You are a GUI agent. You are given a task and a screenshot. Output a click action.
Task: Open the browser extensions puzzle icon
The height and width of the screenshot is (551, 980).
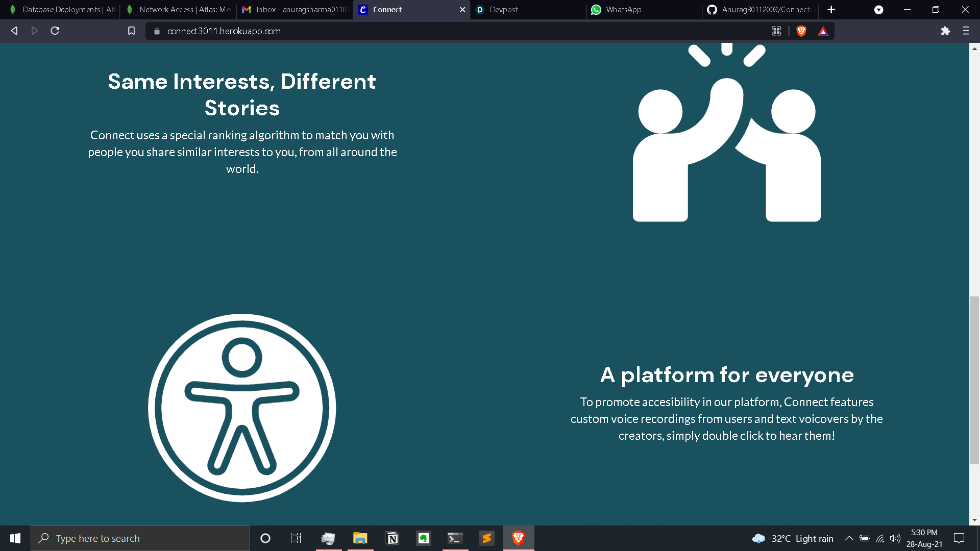point(945,31)
